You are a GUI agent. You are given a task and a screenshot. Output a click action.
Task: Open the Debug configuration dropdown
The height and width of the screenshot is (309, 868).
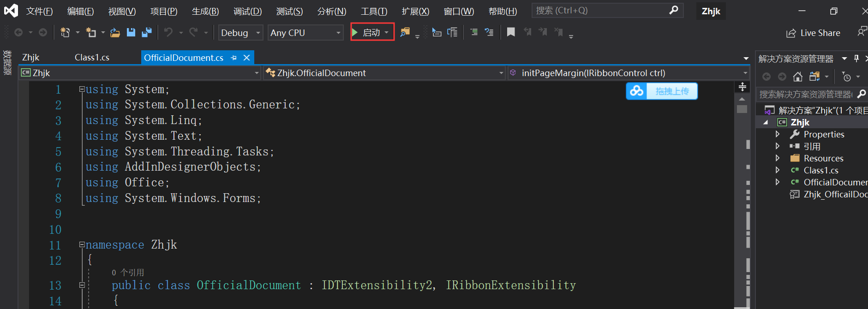240,33
